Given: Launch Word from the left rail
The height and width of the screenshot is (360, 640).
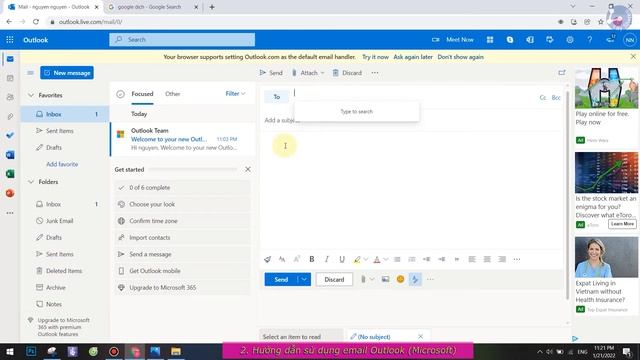Looking at the screenshot, I should pyautogui.click(x=10, y=155).
